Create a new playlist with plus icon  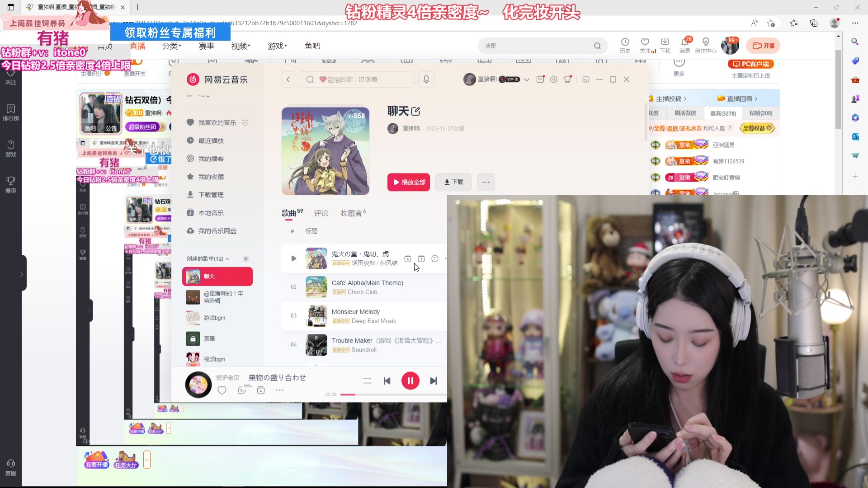tap(246, 259)
